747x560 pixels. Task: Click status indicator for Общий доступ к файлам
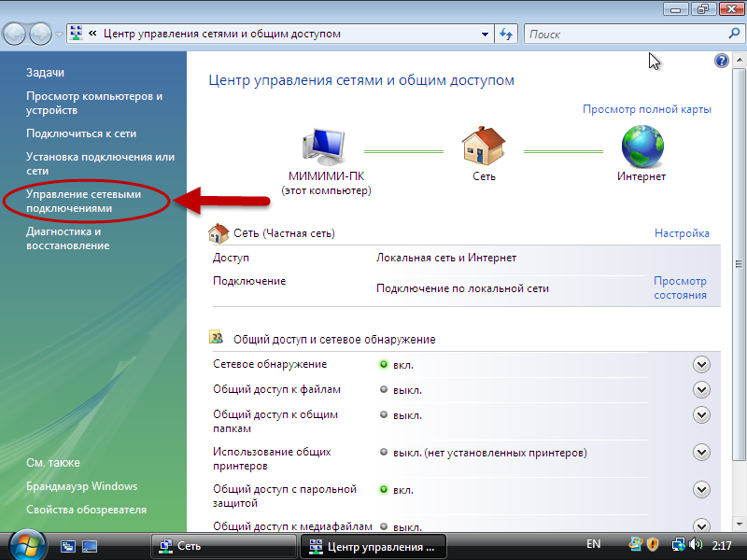click(384, 389)
